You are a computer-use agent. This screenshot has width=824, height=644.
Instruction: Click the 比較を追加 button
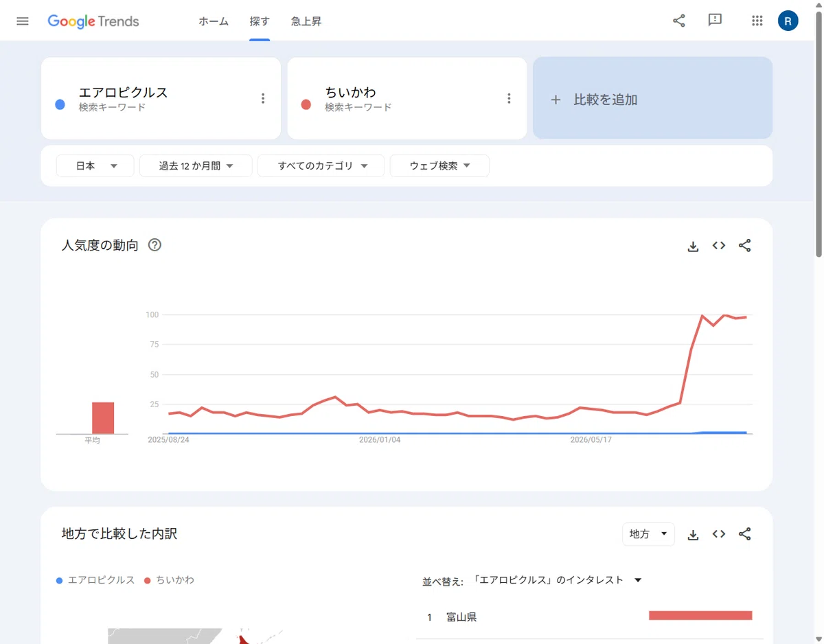652,98
